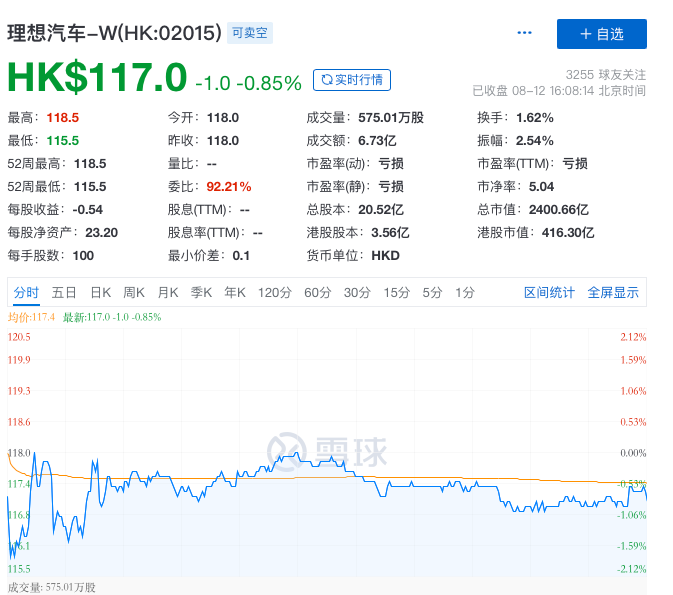Open 区间统计 range statistics
Image resolution: width=673 pixels, height=595 pixels.
[549, 292]
